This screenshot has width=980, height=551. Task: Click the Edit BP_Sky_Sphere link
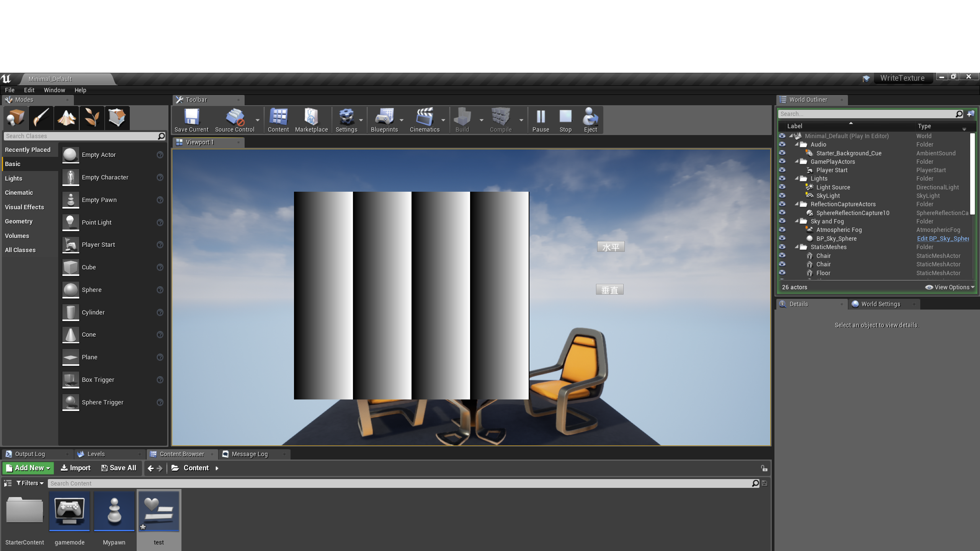(x=942, y=238)
